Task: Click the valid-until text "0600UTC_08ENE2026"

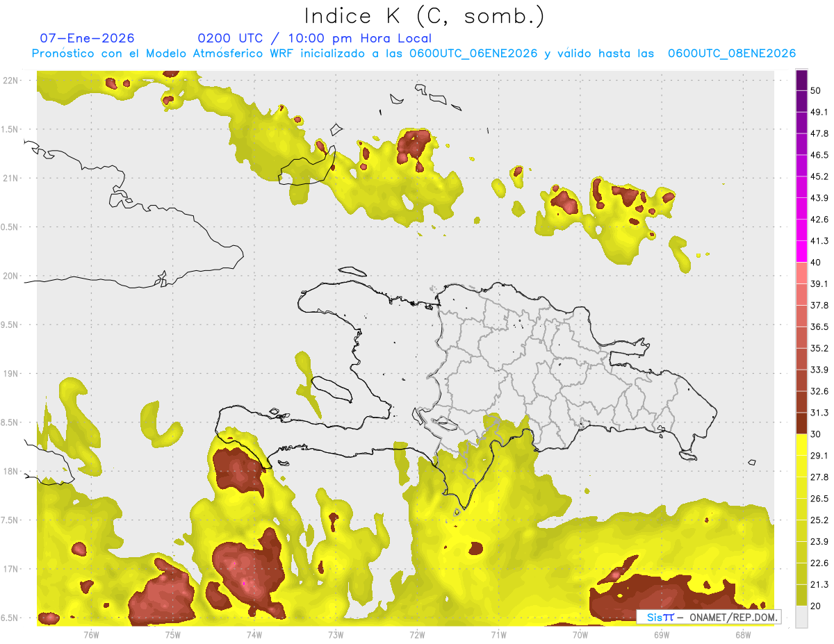Action: (731, 53)
